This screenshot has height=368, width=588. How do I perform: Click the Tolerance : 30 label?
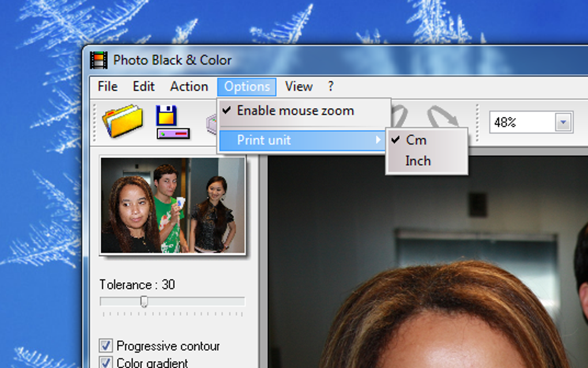tap(137, 285)
